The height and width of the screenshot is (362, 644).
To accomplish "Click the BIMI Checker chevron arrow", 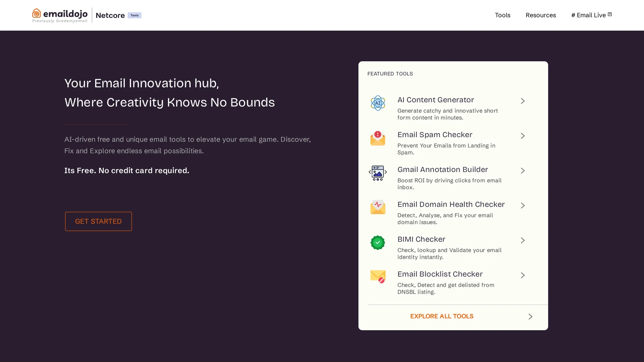I will pyautogui.click(x=523, y=240).
